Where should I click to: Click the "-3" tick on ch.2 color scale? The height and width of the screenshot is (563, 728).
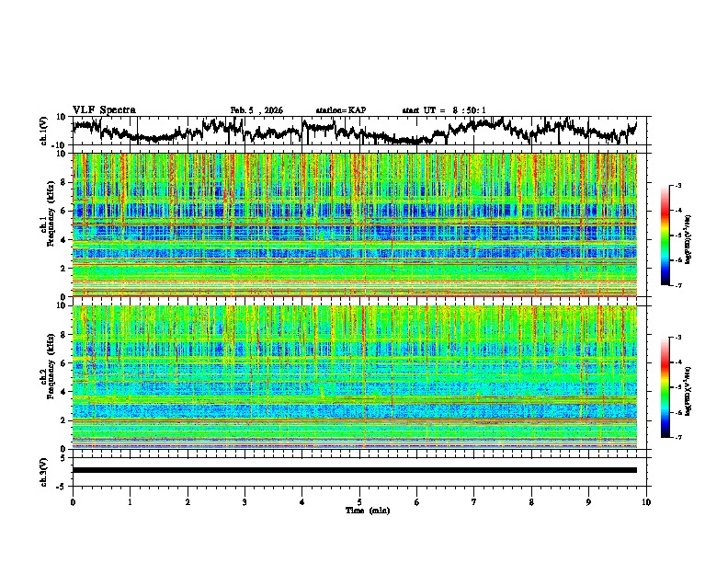point(677,338)
